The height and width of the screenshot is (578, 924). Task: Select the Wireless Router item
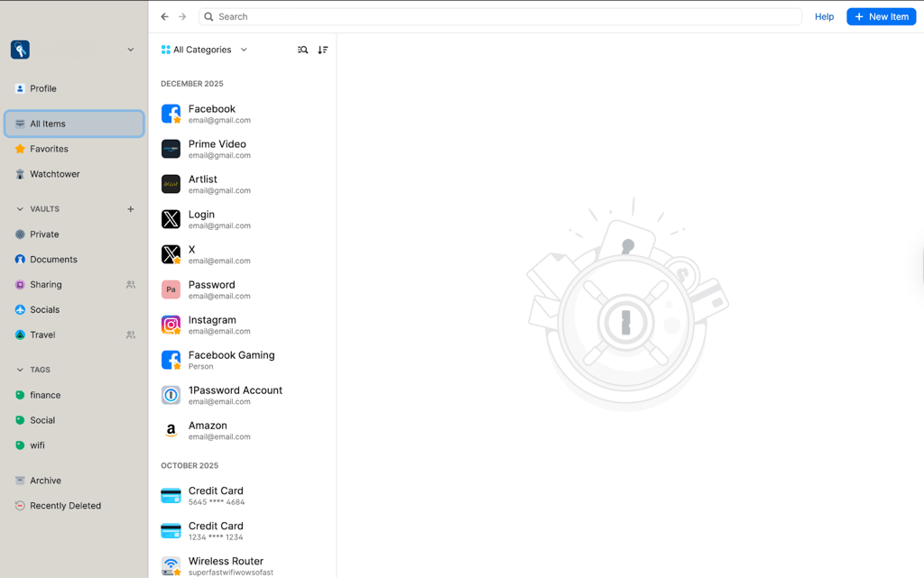pyautogui.click(x=243, y=565)
